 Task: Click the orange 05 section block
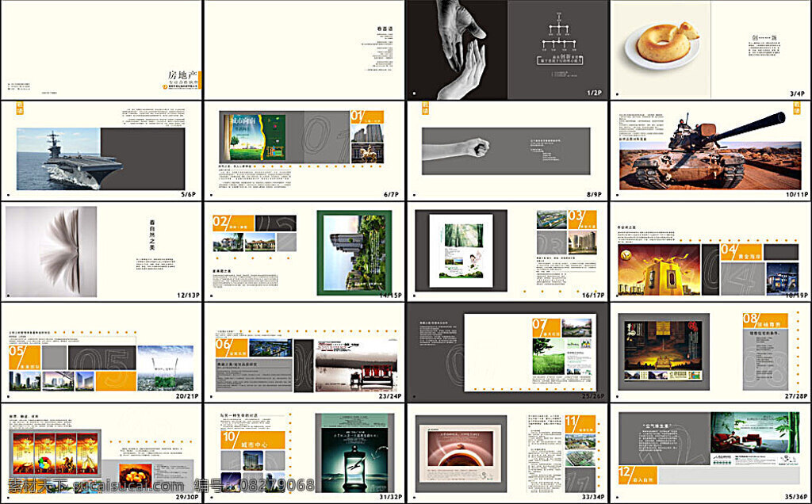[x=25, y=357]
